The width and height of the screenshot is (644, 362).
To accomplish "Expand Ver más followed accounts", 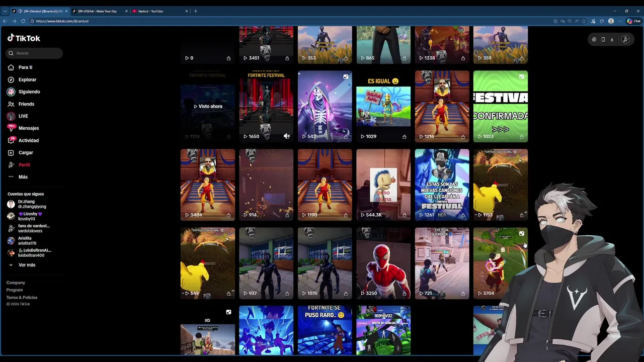I will (22, 265).
